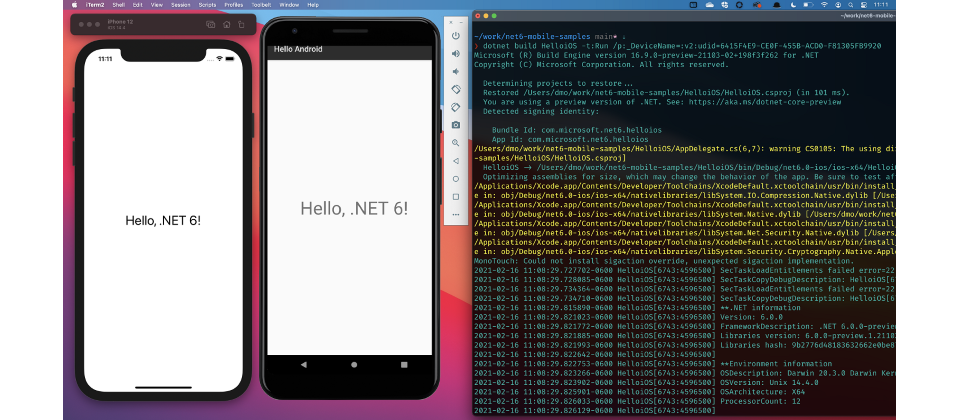Click the 'Hello, .NET 6!' text on Android
Viewport: 960px width, 420px height.
(354, 208)
